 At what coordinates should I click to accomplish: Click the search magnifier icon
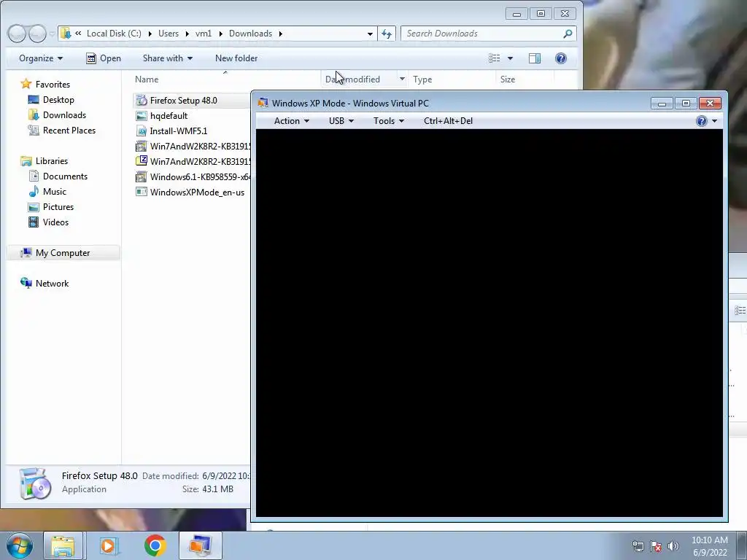[568, 34]
